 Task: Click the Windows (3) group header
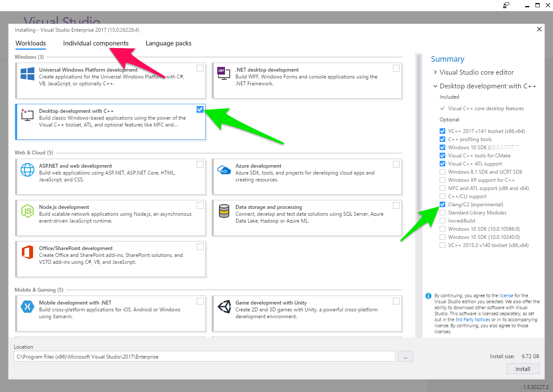click(29, 57)
